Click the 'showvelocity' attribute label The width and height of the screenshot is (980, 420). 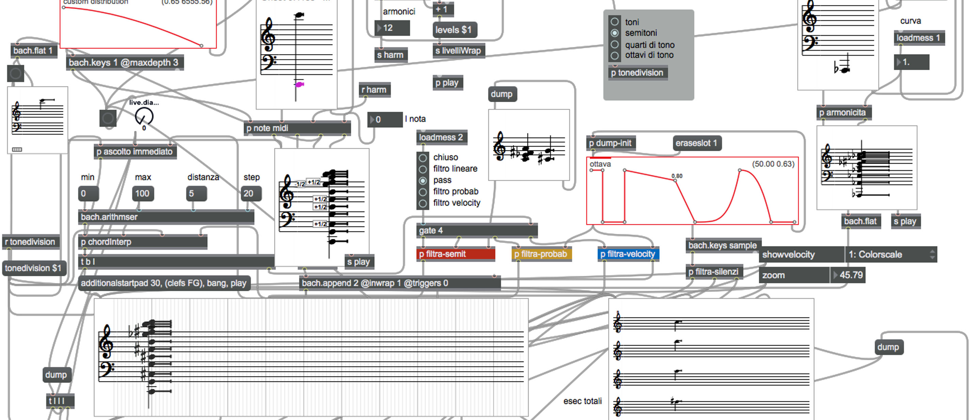802,255
